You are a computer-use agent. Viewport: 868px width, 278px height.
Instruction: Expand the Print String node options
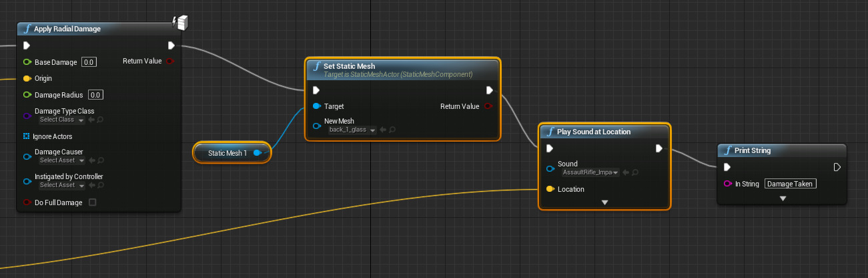(783, 198)
